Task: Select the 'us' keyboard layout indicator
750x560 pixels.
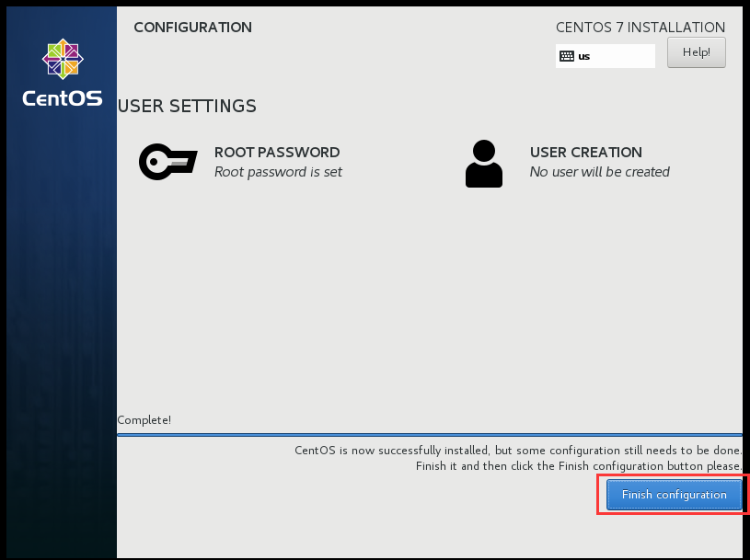Action: point(606,56)
